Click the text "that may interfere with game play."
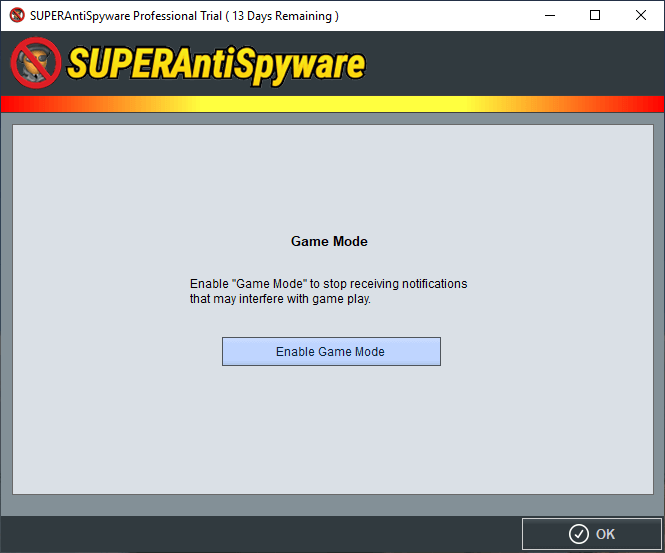Screen dimensions: 665x553 pos(280,299)
